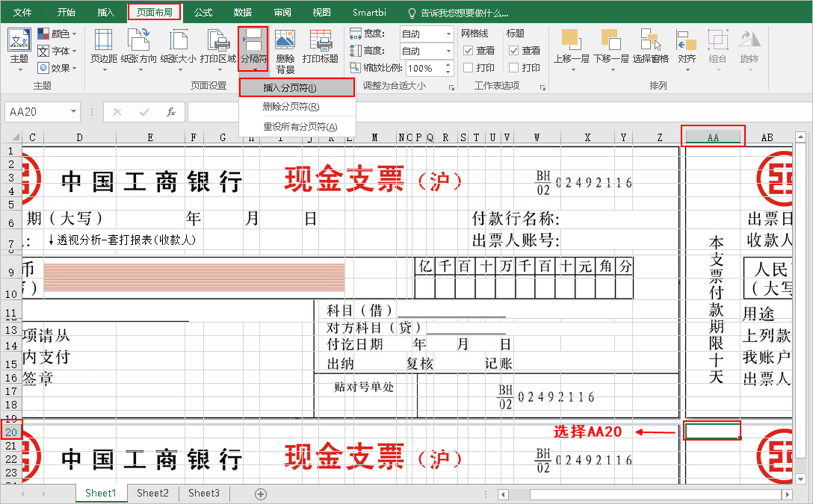Click the 纸张方向 orientation icon
The image size is (813, 504).
tap(138, 40)
